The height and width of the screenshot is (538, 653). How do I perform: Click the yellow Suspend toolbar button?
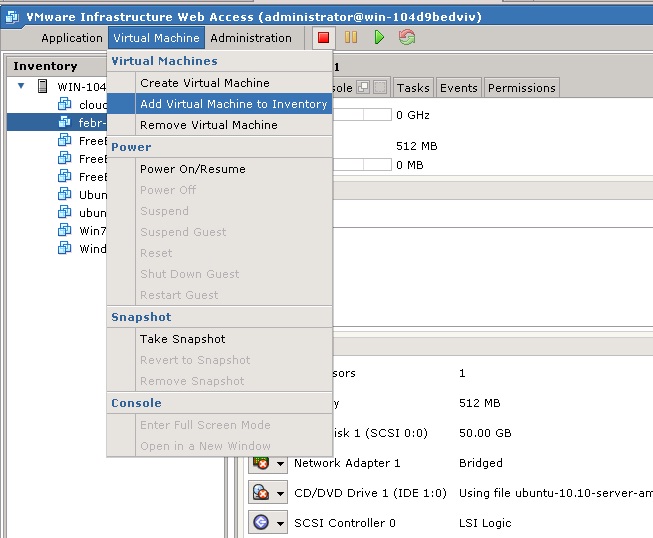[x=351, y=38]
